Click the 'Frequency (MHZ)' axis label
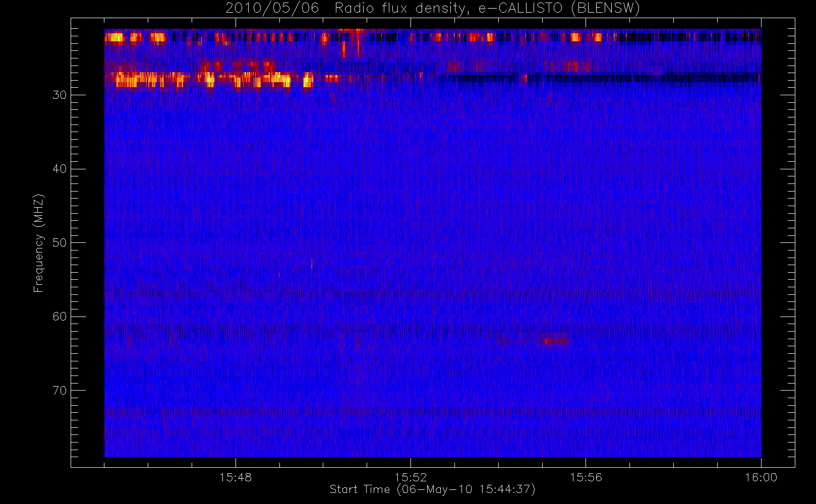The image size is (816, 504). click(x=39, y=243)
